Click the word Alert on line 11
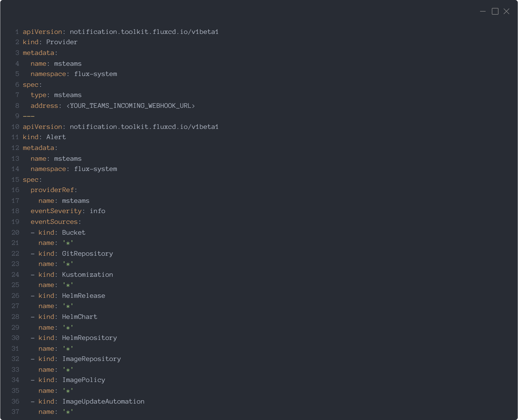This screenshot has height=420, width=518. coord(56,137)
